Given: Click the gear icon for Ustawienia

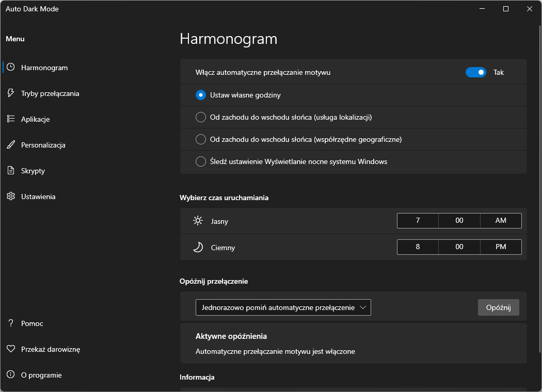Looking at the screenshot, I should 11,196.
